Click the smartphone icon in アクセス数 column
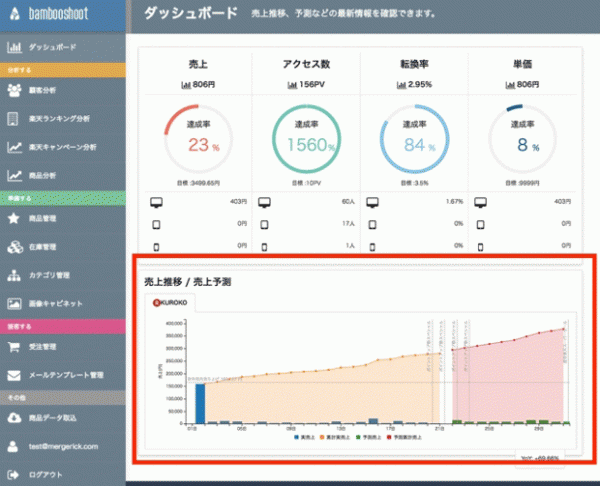600x486 pixels. 264,247
